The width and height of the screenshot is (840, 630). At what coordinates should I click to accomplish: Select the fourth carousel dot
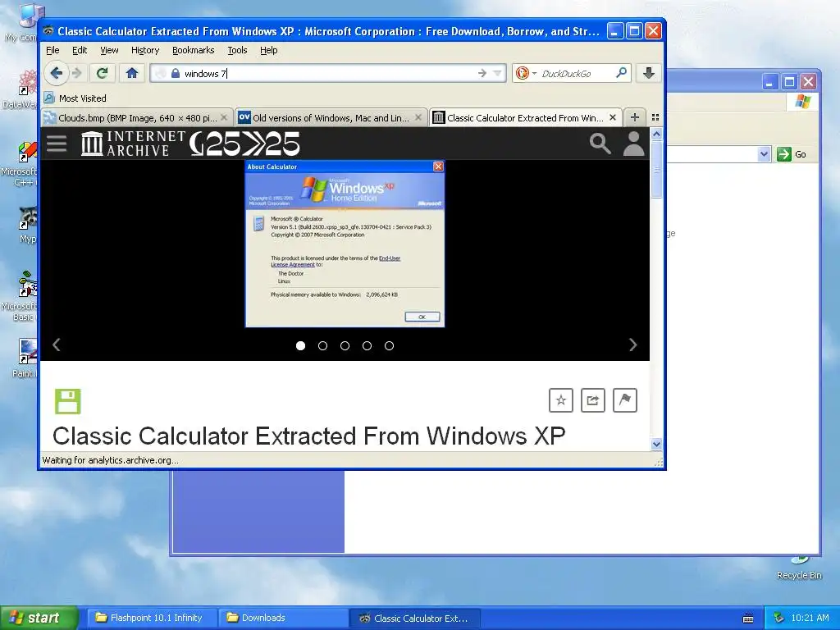pos(367,345)
